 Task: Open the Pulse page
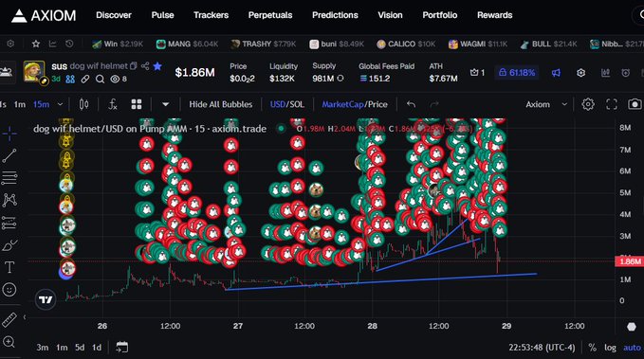coord(162,15)
